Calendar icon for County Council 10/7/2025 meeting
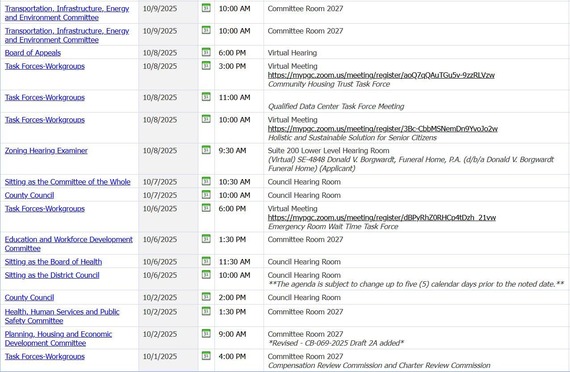The image size is (570, 372). pos(206,195)
